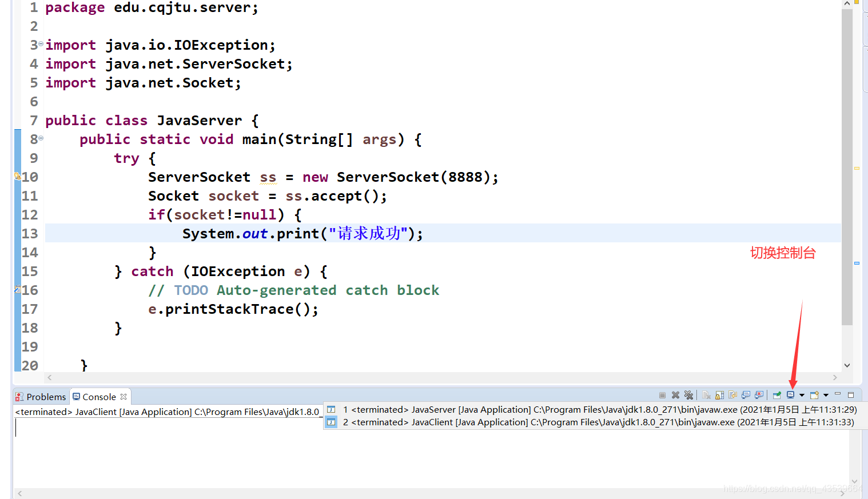
Task: Click 'import java.io.IOException;' on line 3
Action: (160, 45)
